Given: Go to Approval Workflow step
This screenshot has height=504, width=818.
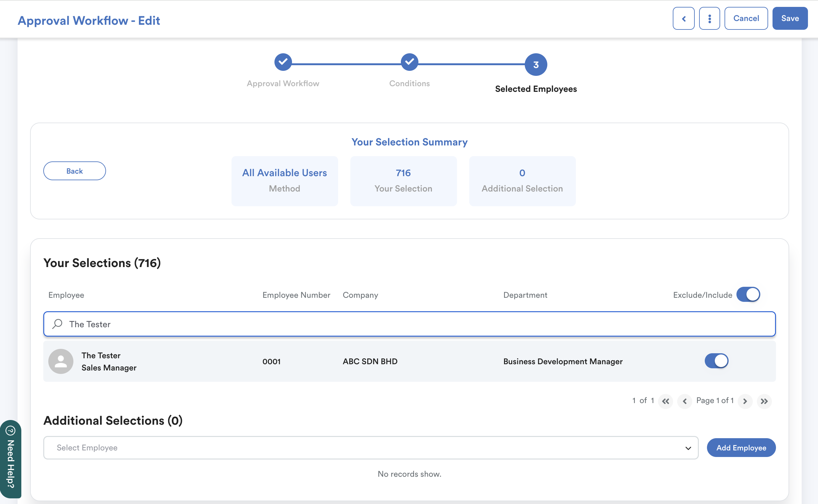Looking at the screenshot, I should pos(283,62).
